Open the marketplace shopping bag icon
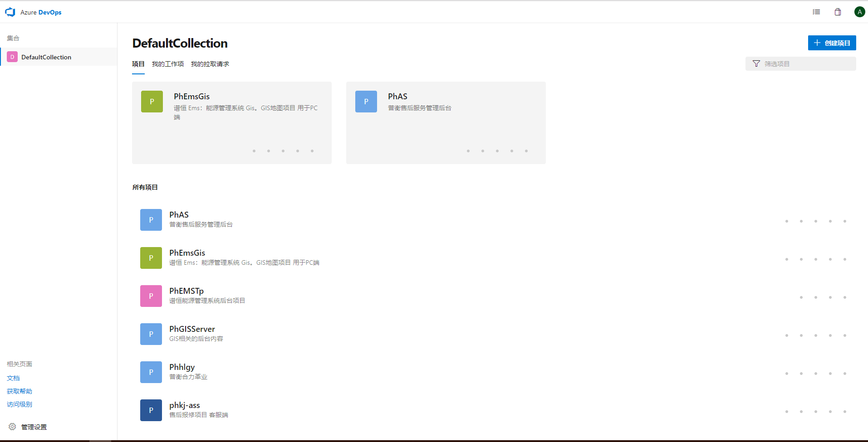Screen dimensions: 868x442 click(x=838, y=12)
